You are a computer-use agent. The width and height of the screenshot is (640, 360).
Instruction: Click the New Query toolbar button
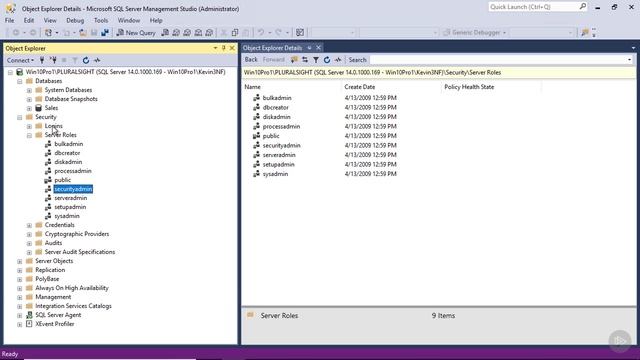coord(136,33)
